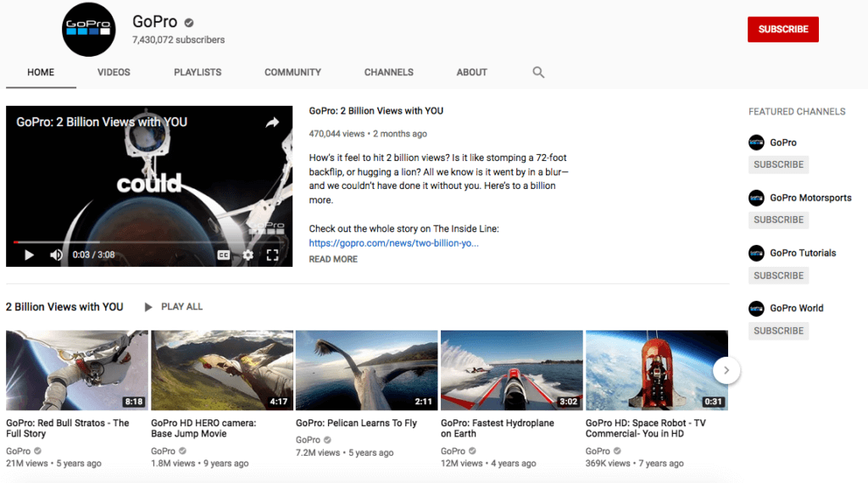The width and height of the screenshot is (868, 483).
Task: Click the GoPro uploader name under Red Bull Stratos
Action: 19,452
